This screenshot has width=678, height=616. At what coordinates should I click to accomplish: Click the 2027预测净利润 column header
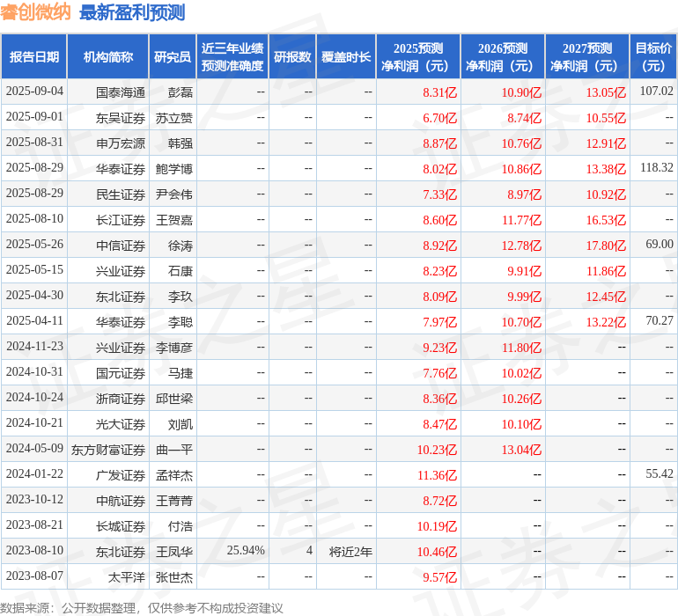[x=586, y=57]
